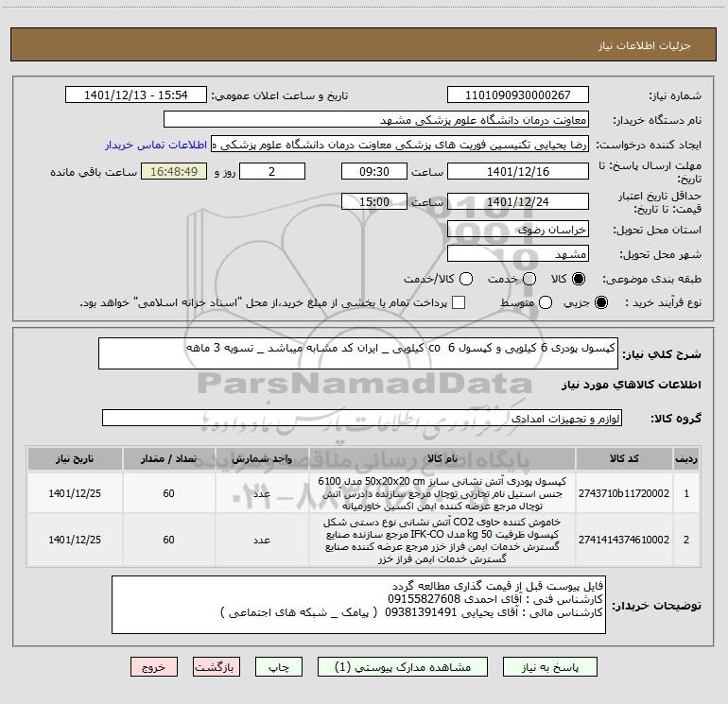The height and width of the screenshot is (704, 728).
Task: Click item code 2741414374610002
Action: 624,540
